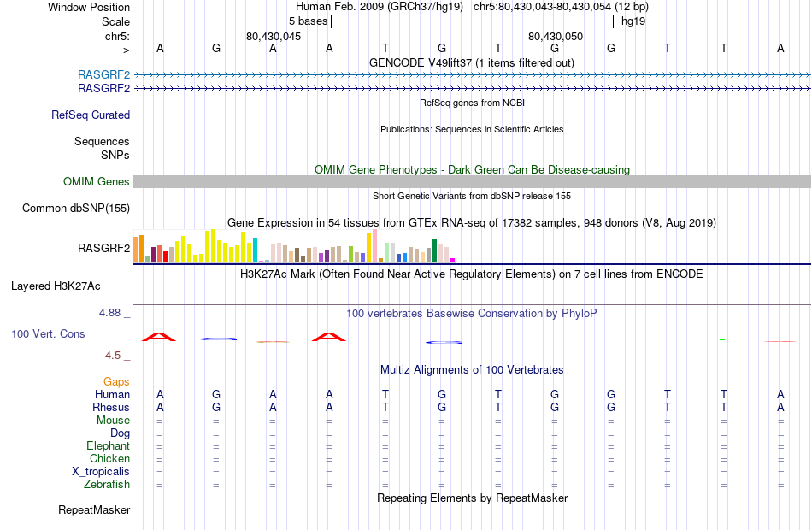Select the Human species label
812x530 pixels.
point(112,395)
